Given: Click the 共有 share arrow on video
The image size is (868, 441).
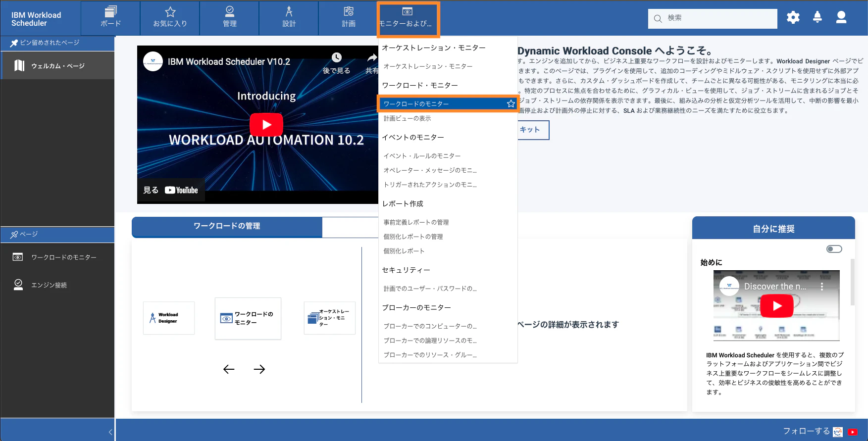Looking at the screenshot, I should click(x=372, y=58).
